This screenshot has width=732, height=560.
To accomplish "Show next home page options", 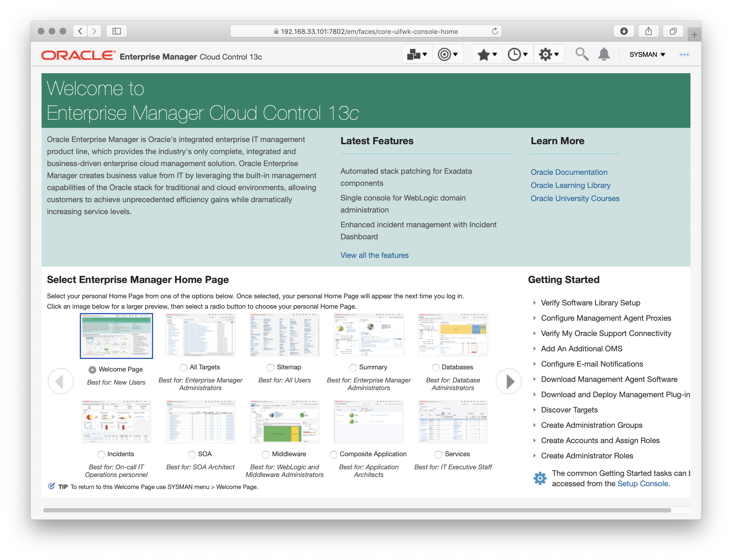I will coord(509,381).
